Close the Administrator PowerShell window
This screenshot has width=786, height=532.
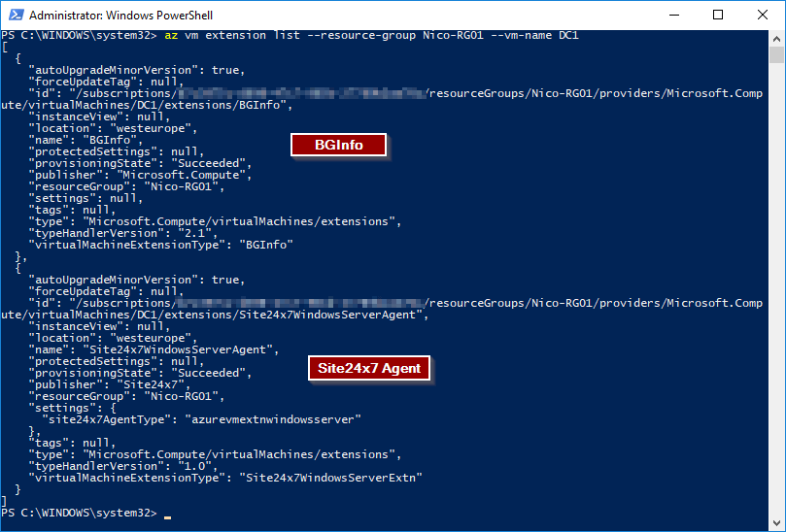point(763,15)
